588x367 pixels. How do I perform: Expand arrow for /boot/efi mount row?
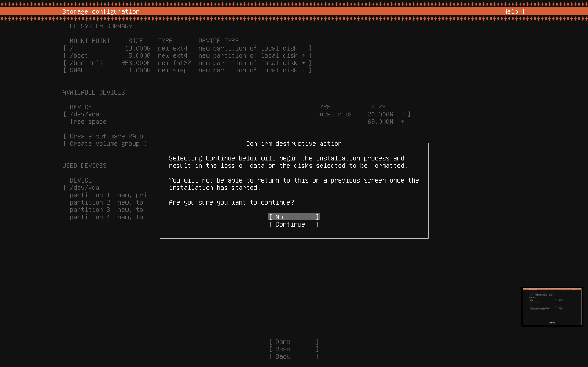tap(303, 63)
